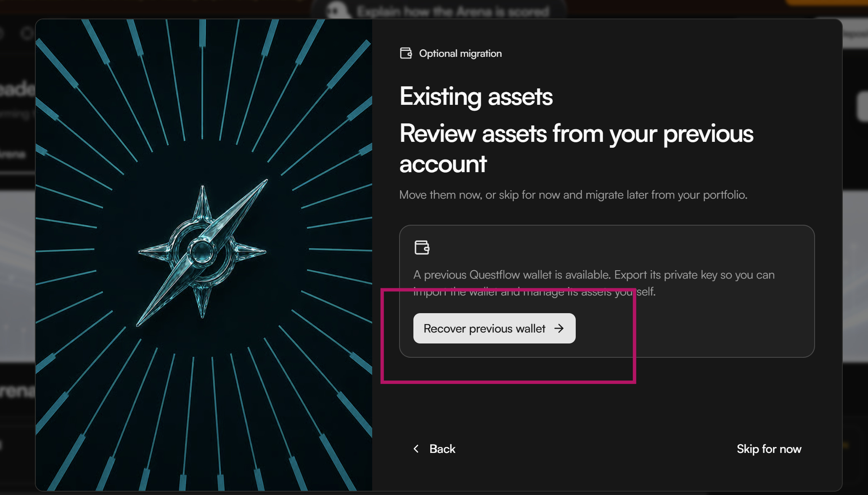The height and width of the screenshot is (495, 868).
Task: Click wallet icon inside the recovery card
Action: coord(422,247)
